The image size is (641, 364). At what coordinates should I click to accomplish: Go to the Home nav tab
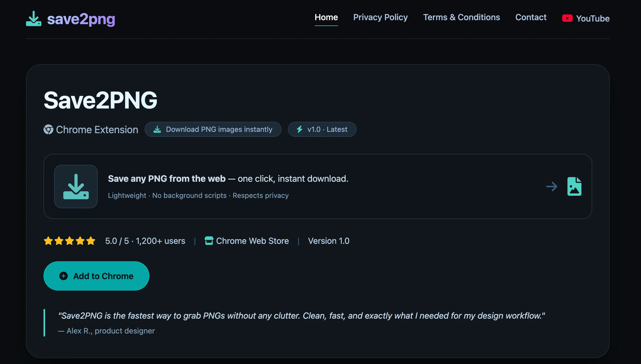point(326,17)
